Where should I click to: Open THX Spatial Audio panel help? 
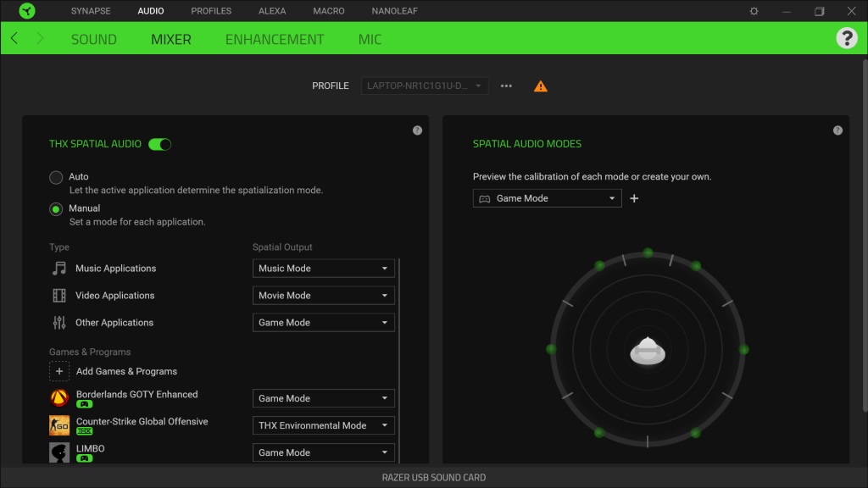point(417,130)
